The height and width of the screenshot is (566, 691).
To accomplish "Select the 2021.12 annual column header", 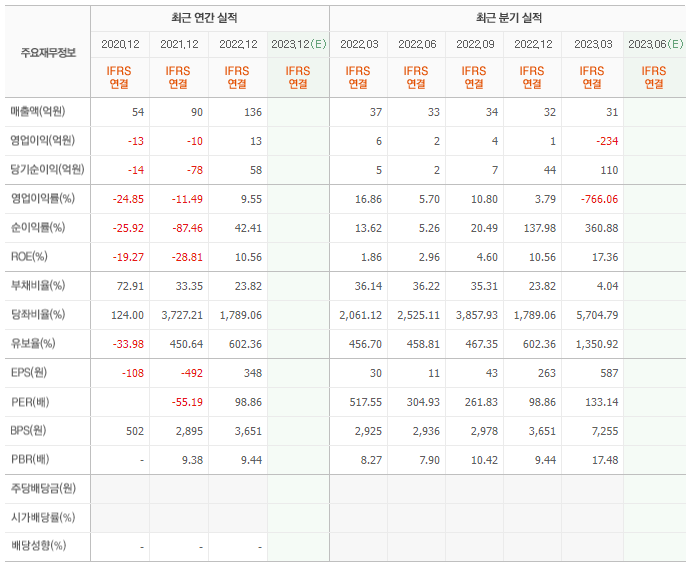I will tap(179, 45).
